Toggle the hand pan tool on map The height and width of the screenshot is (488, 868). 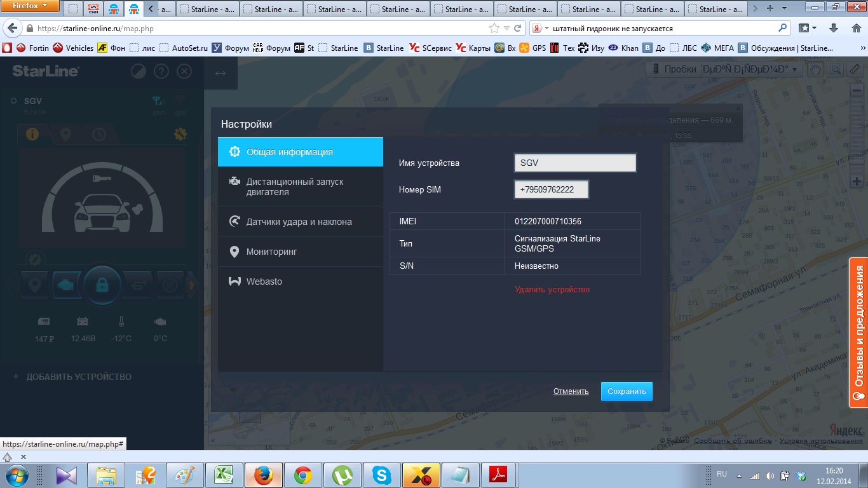815,69
